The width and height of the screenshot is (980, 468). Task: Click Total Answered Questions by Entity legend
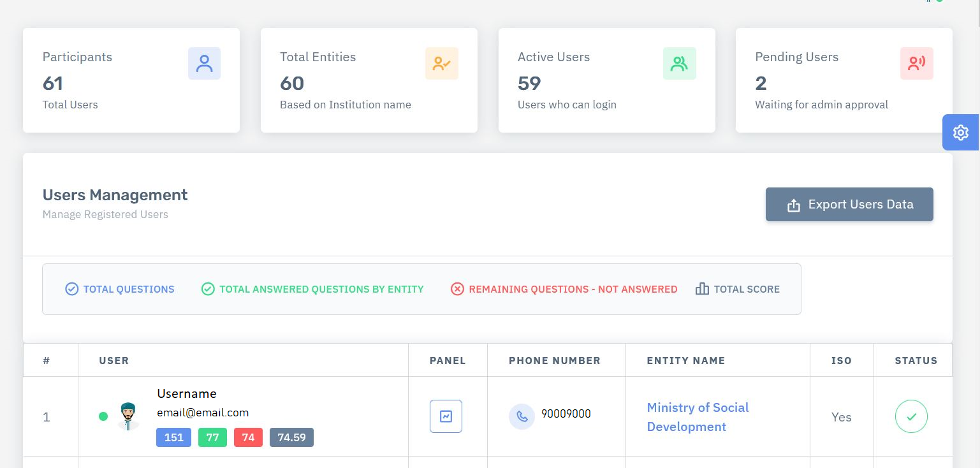click(x=312, y=289)
